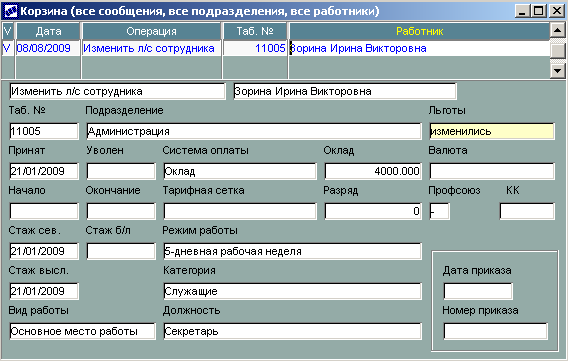Click the Работник column header

click(x=419, y=32)
